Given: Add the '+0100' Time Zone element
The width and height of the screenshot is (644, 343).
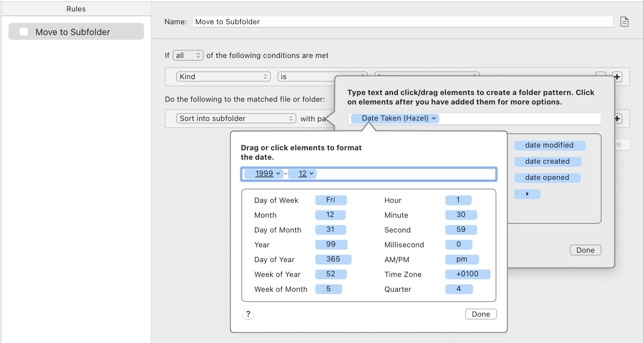Looking at the screenshot, I should [x=467, y=274].
